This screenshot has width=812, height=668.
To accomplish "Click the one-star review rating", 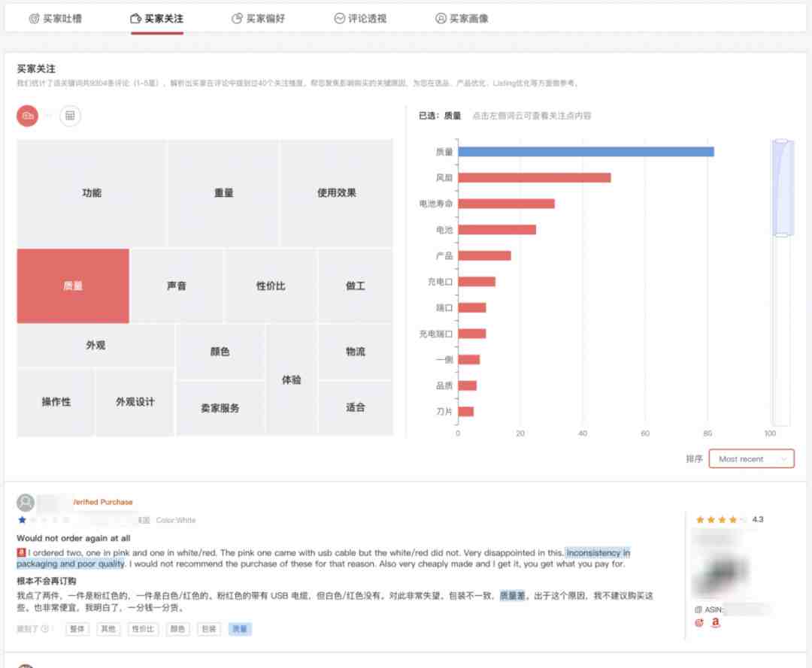I will click(44, 519).
